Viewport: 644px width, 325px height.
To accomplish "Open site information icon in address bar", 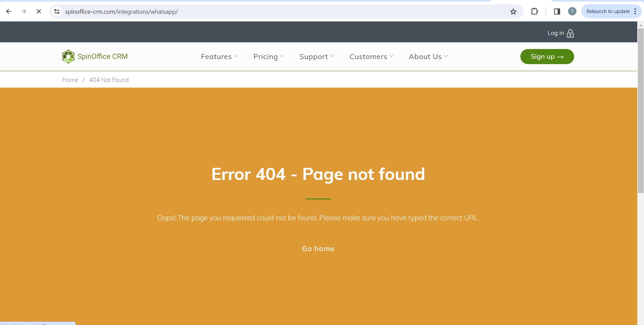I will click(x=57, y=11).
